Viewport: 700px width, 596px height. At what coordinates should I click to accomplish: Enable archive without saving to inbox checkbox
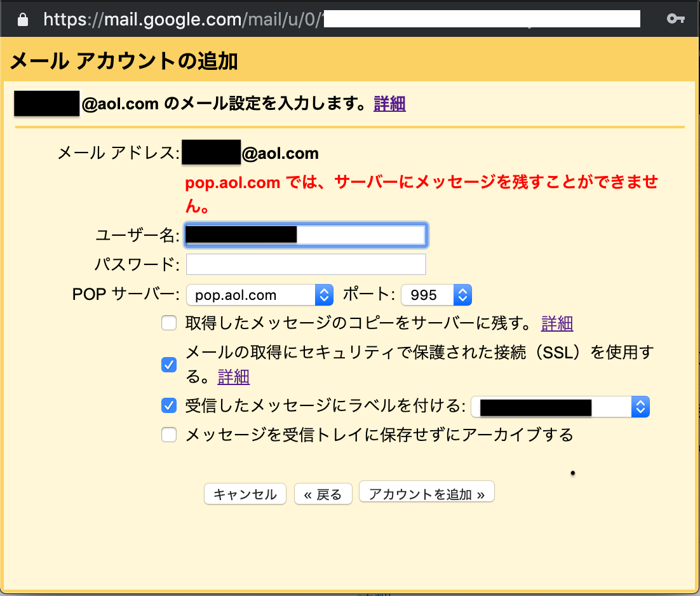click(x=169, y=435)
